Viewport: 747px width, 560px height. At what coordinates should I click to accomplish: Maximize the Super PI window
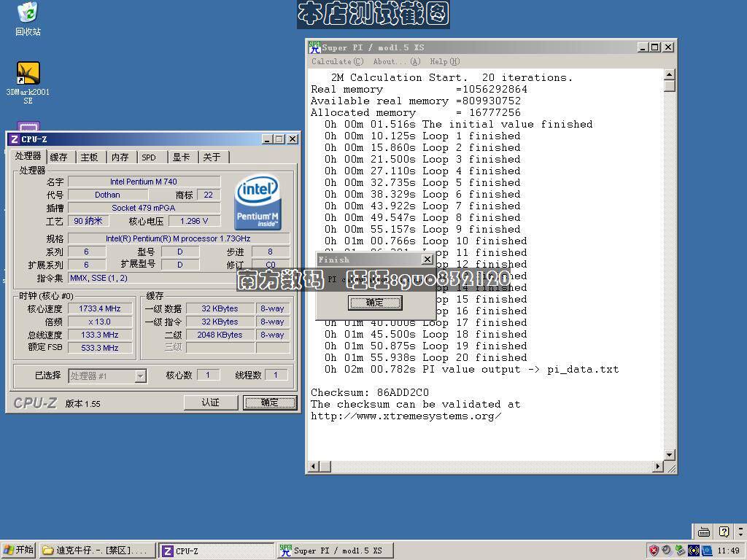pyautogui.click(x=656, y=47)
